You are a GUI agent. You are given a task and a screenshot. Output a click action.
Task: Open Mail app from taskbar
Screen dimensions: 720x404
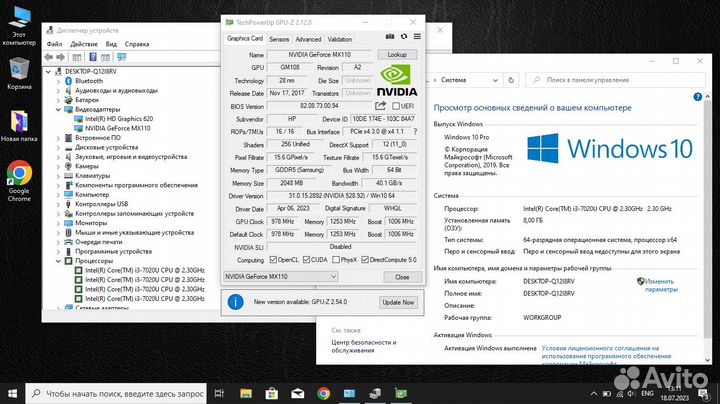click(x=298, y=393)
